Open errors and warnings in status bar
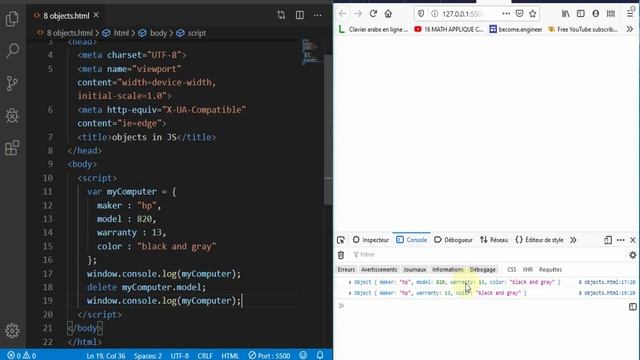This screenshot has width=640, height=360. (22, 356)
